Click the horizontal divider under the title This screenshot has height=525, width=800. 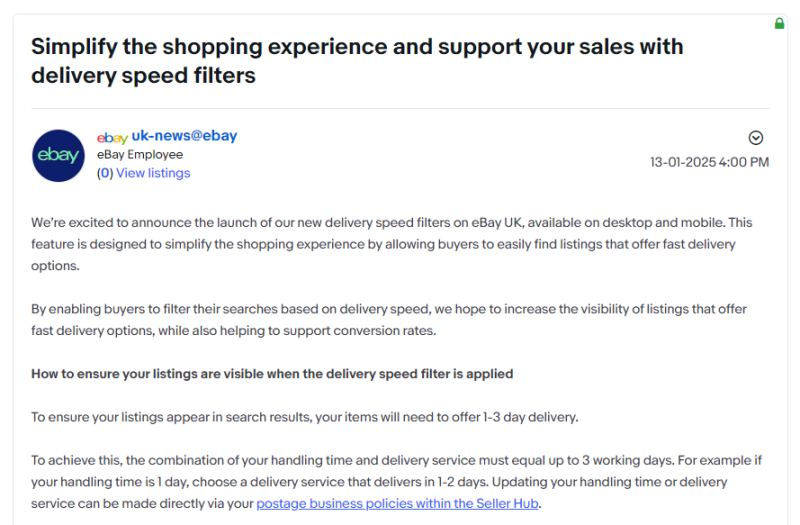tap(400, 108)
